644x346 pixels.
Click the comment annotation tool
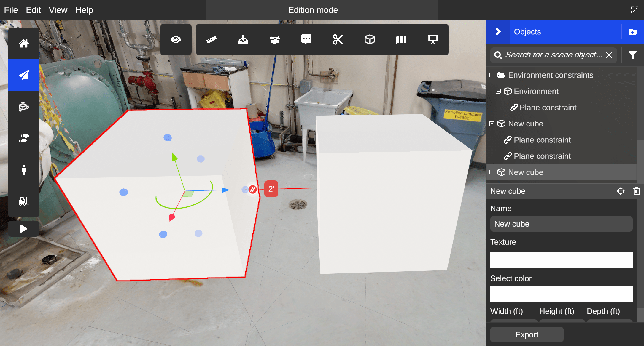[x=306, y=39]
